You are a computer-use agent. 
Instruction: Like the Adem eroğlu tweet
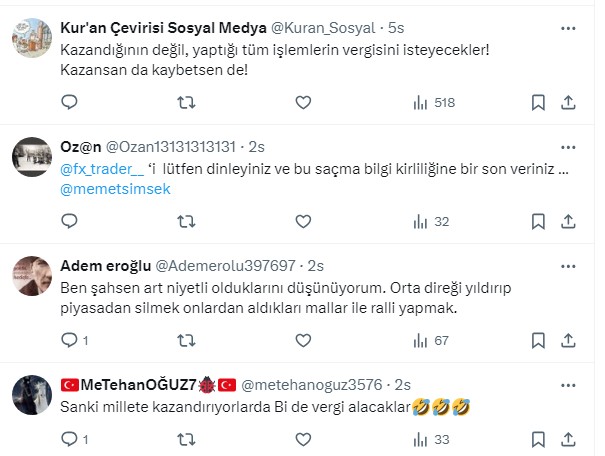(303, 340)
